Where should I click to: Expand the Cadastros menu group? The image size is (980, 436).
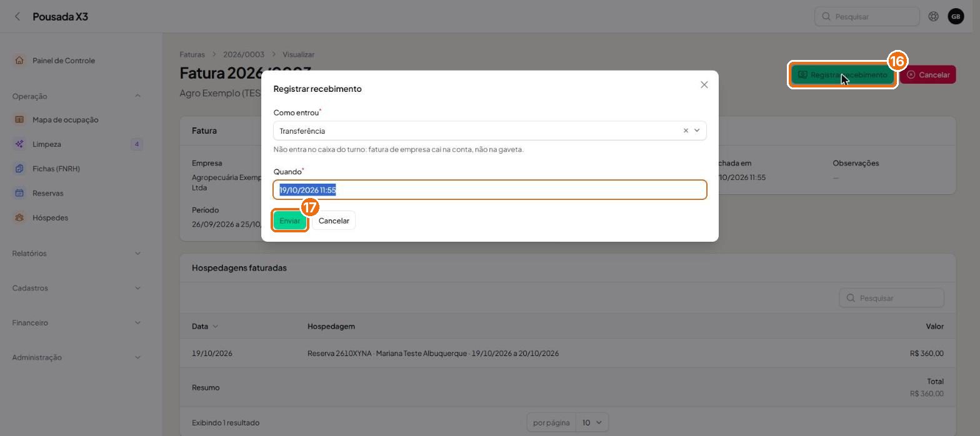pyautogui.click(x=137, y=288)
